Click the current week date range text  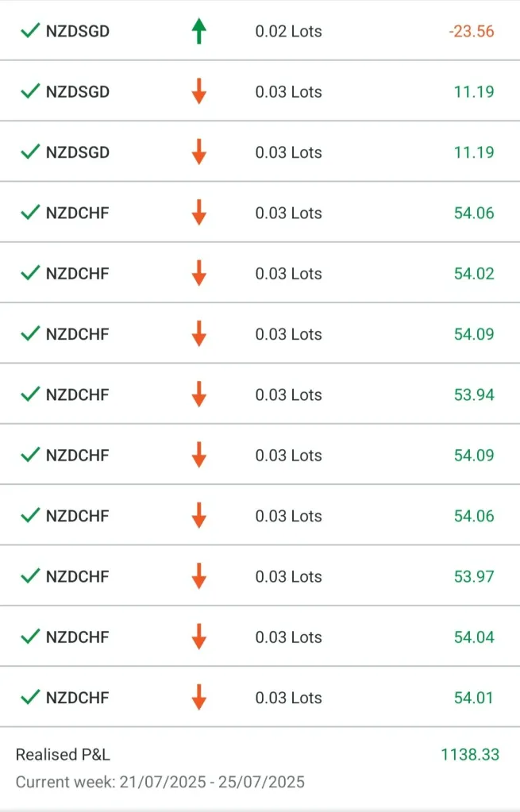click(x=160, y=782)
